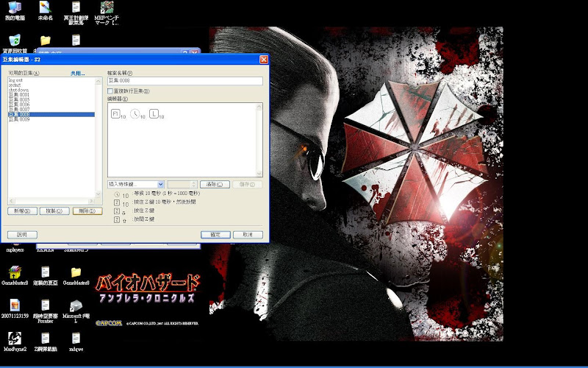The image size is (588, 368).
Task: Click the 取消 (Cancel) button
Action: tap(248, 235)
